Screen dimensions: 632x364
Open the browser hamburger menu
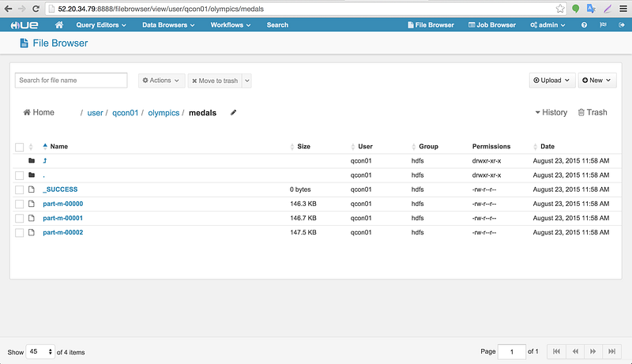click(623, 9)
